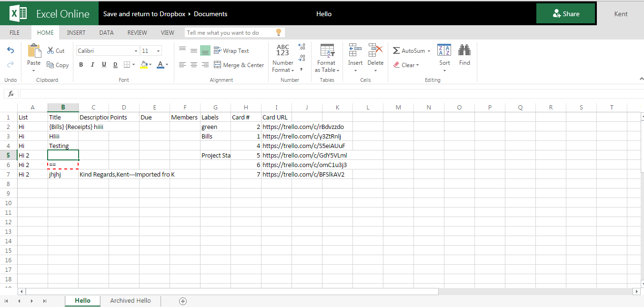Click the Excel Online logo
The image size is (644, 307).
(x=50, y=14)
